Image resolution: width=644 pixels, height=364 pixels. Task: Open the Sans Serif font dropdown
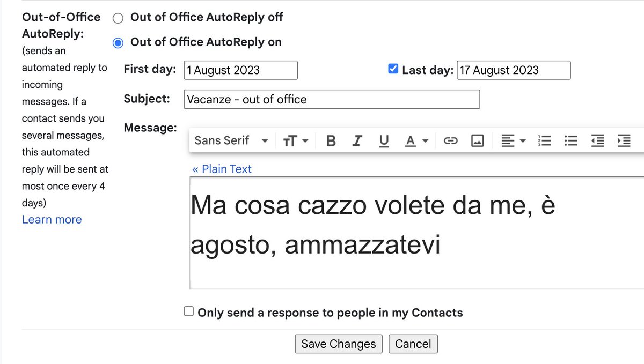coord(231,140)
